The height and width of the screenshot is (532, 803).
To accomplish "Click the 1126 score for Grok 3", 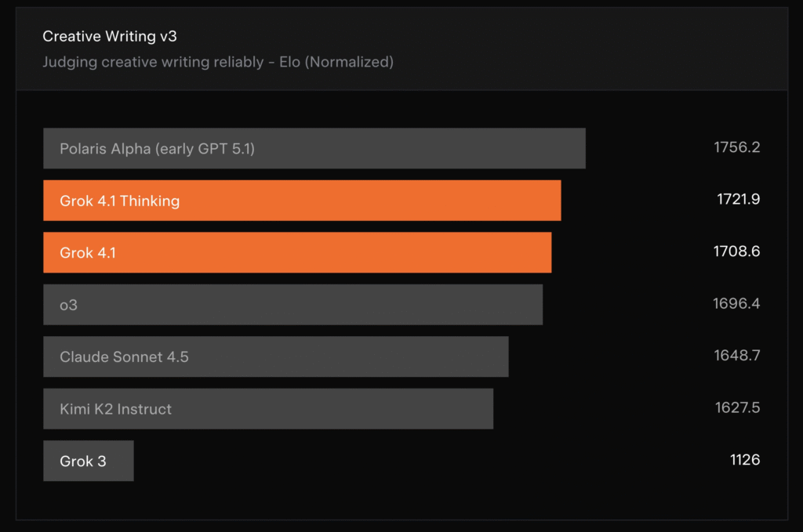I will click(x=745, y=460).
